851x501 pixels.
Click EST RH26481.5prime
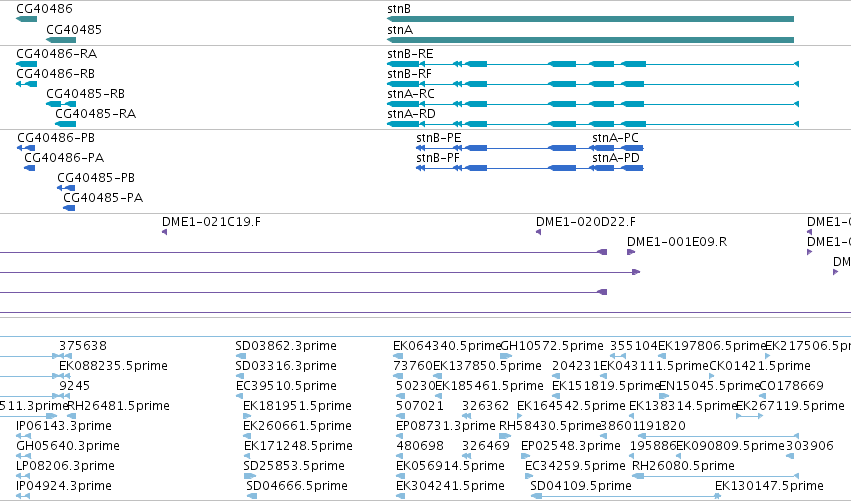coord(118,405)
